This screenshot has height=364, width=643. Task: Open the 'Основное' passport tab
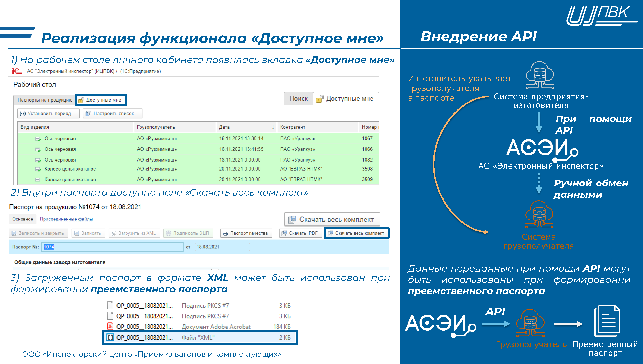(23, 219)
